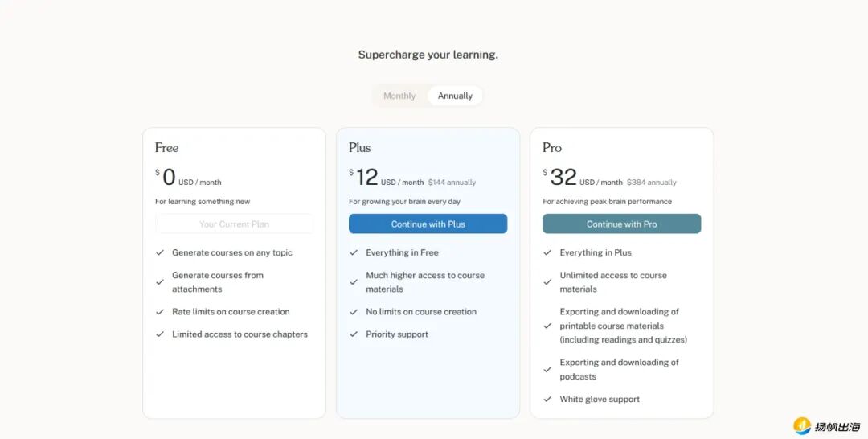Click checkmark beside Exporting and downloading of podcasts
Screen dimensions: 868x439
click(x=547, y=370)
